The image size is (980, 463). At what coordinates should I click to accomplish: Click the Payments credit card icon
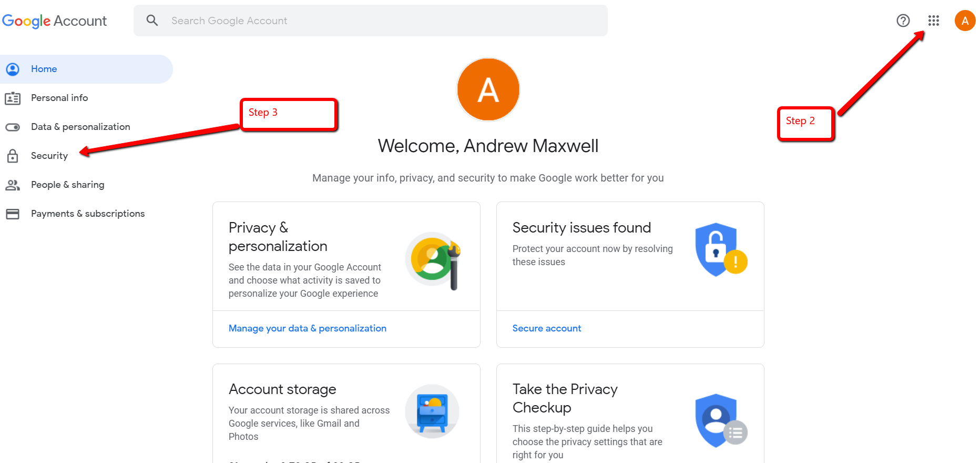(13, 214)
